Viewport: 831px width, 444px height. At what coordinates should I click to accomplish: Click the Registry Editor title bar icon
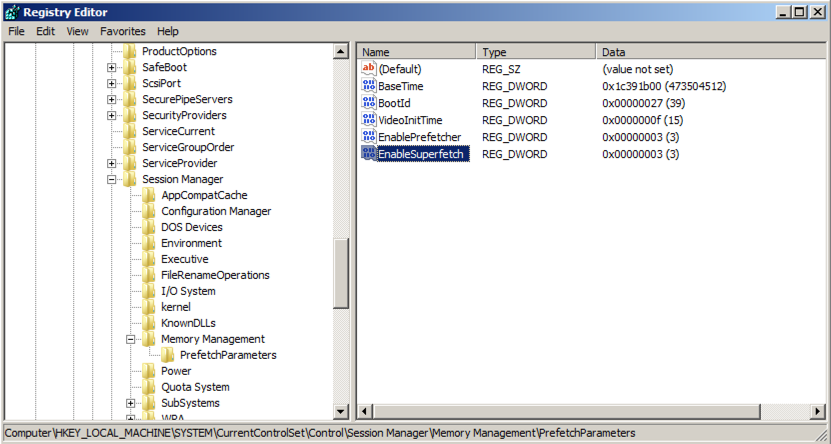(x=12, y=12)
